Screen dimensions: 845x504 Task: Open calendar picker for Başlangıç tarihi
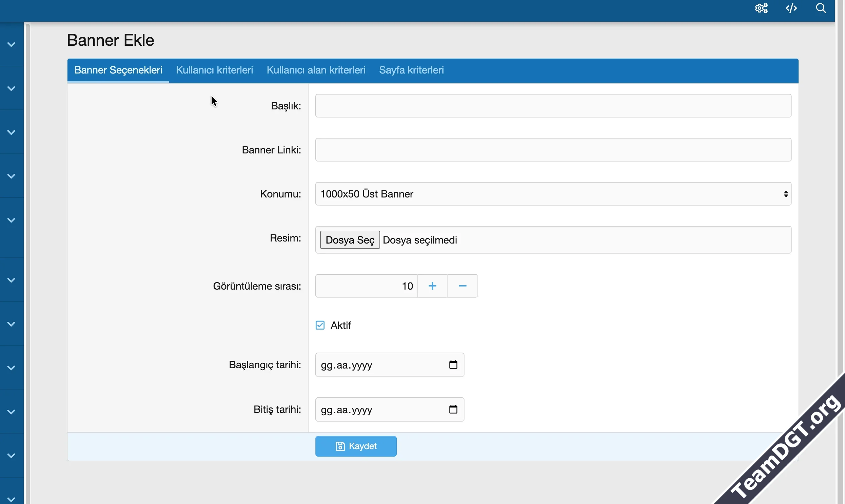453,365
